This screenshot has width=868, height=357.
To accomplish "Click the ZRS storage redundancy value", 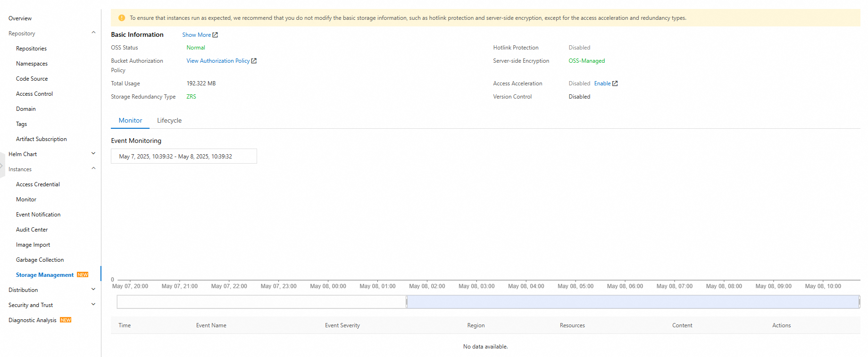I will pos(191,97).
